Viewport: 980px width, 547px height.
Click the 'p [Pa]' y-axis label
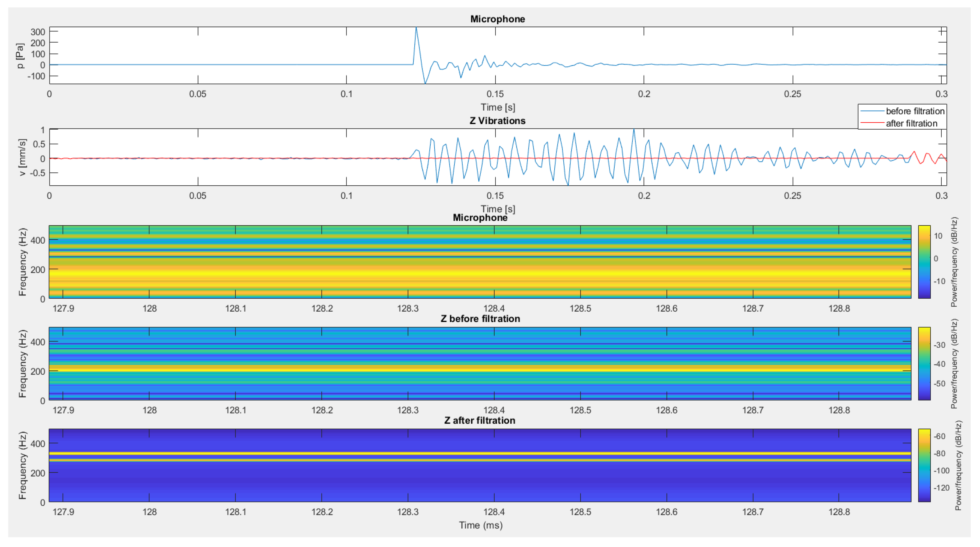21,56
